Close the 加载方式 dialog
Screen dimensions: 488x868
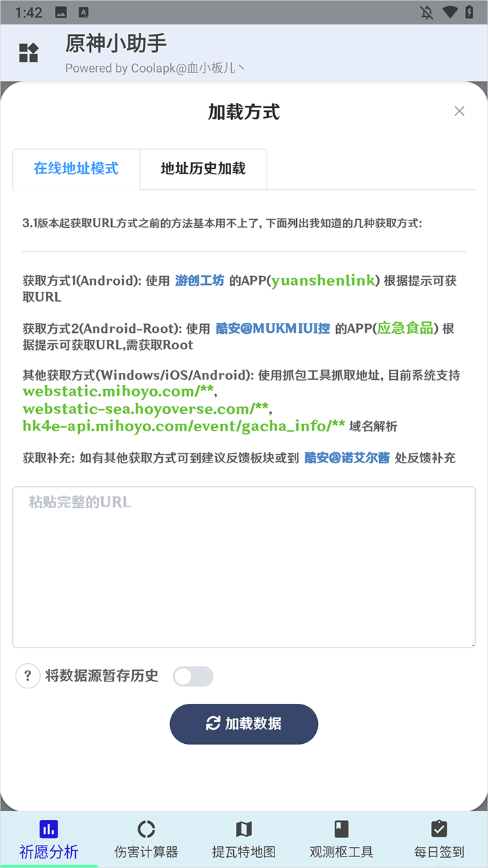click(x=460, y=111)
